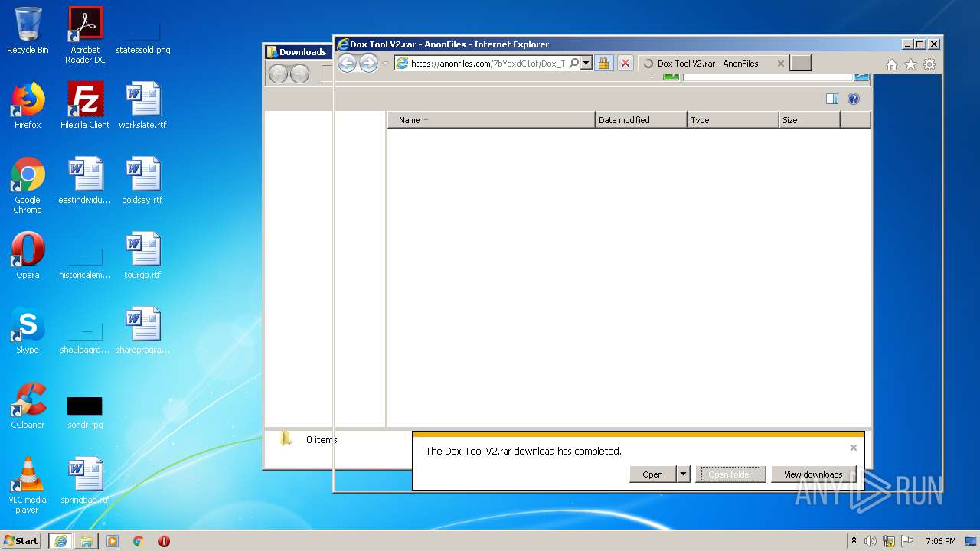Click the search magnifier in address bar
The height and width of the screenshot is (551, 980).
(574, 64)
